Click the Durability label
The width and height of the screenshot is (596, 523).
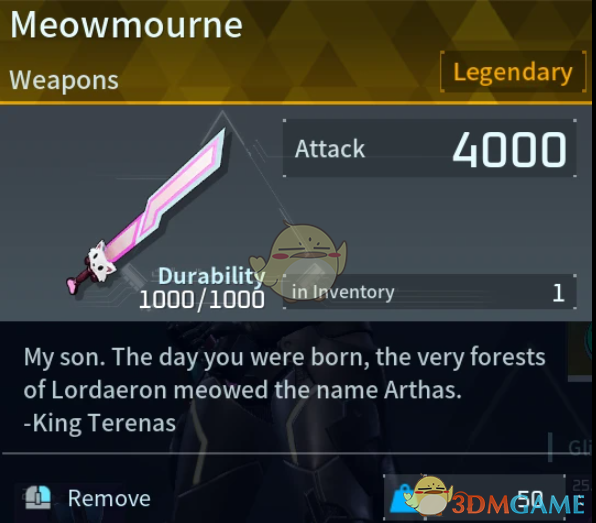click(212, 276)
